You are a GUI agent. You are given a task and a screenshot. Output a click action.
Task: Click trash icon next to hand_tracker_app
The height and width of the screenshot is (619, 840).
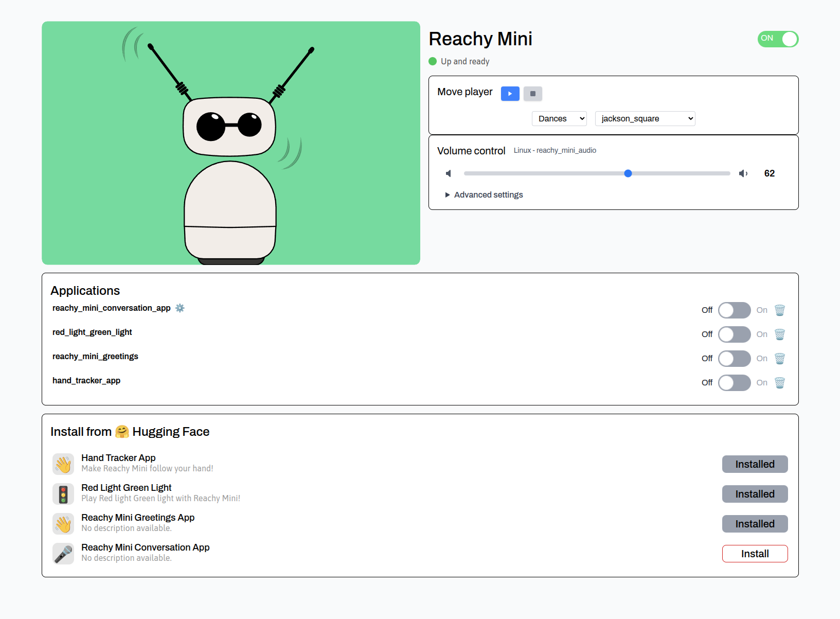click(x=779, y=382)
